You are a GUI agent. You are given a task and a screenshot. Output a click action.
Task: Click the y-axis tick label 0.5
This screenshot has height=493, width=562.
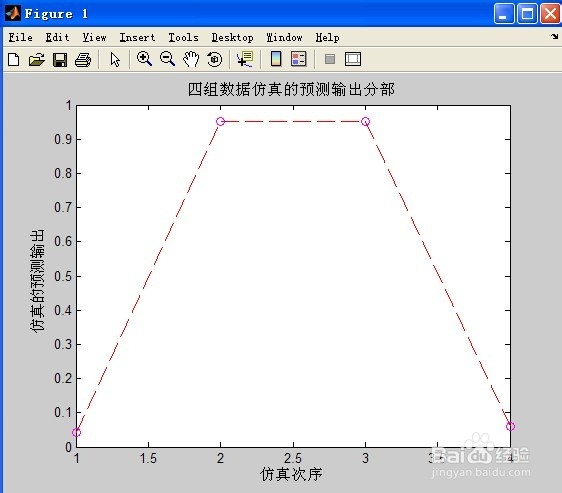point(63,276)
